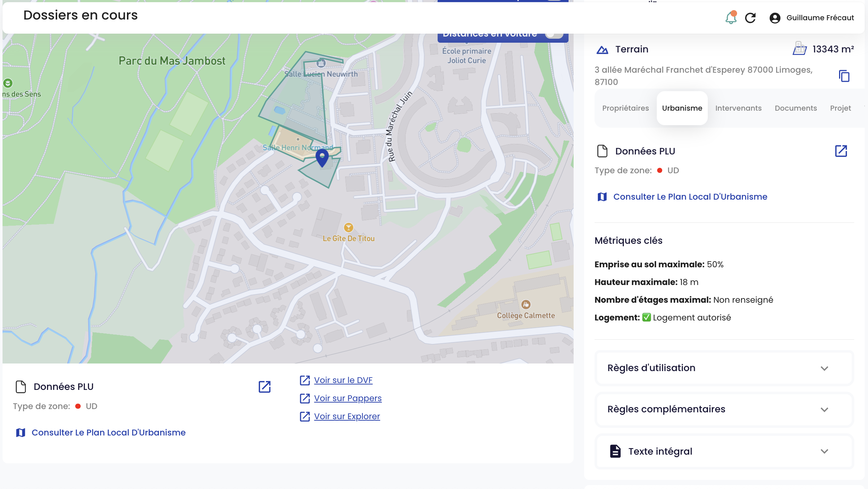This screenshot has width=868, height=489.
Task: Click Collège Calmette map marker
Action: [526, 305]
